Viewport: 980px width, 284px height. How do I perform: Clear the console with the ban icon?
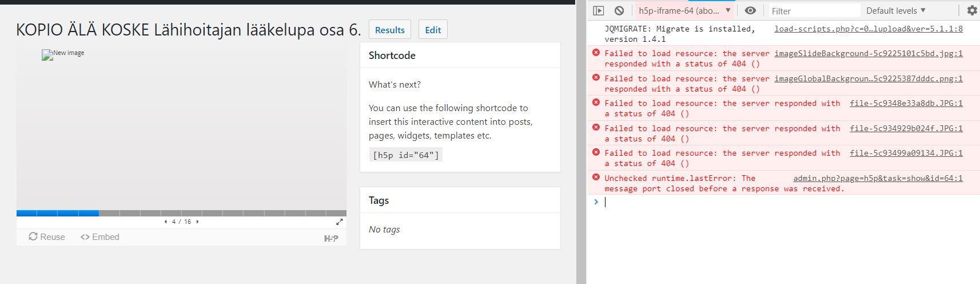[619, 10]
